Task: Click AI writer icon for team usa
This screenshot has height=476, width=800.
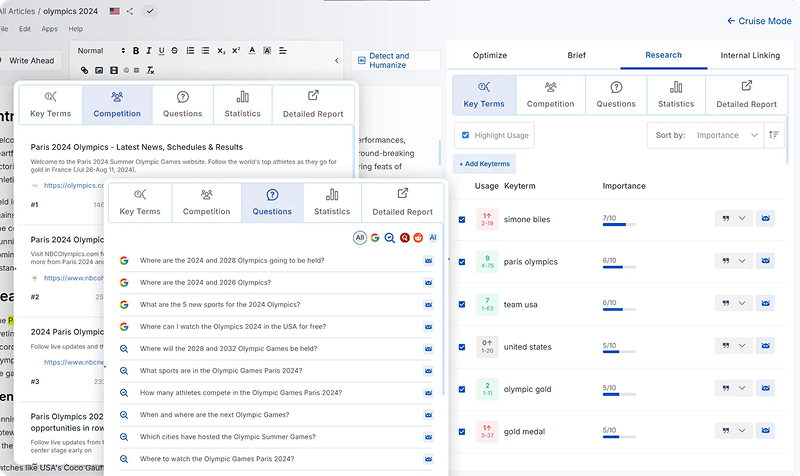Action: pyautogui.click(x=765, y=303)
